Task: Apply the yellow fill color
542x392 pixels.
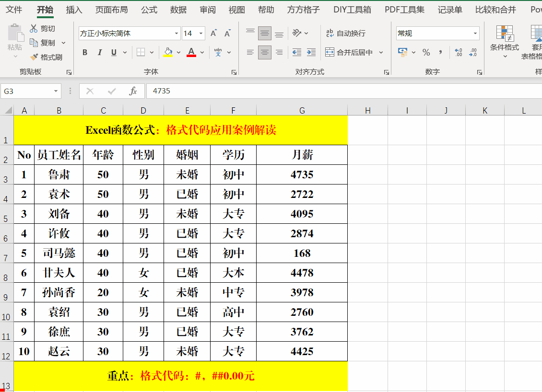Action: pos(168,52)
